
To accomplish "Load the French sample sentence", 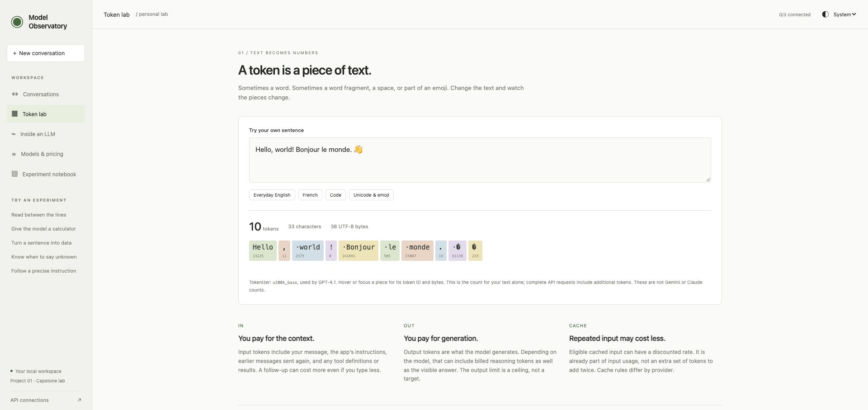I will point(310,195).
